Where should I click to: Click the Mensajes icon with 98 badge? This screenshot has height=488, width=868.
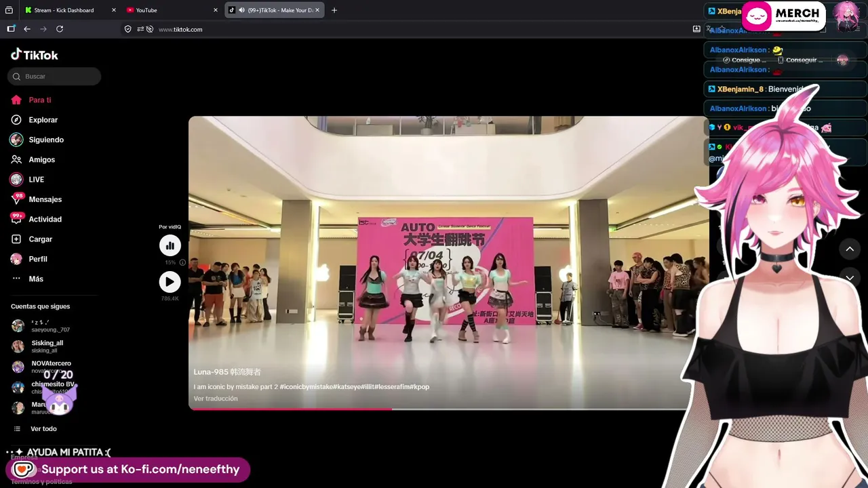(16, 199)
